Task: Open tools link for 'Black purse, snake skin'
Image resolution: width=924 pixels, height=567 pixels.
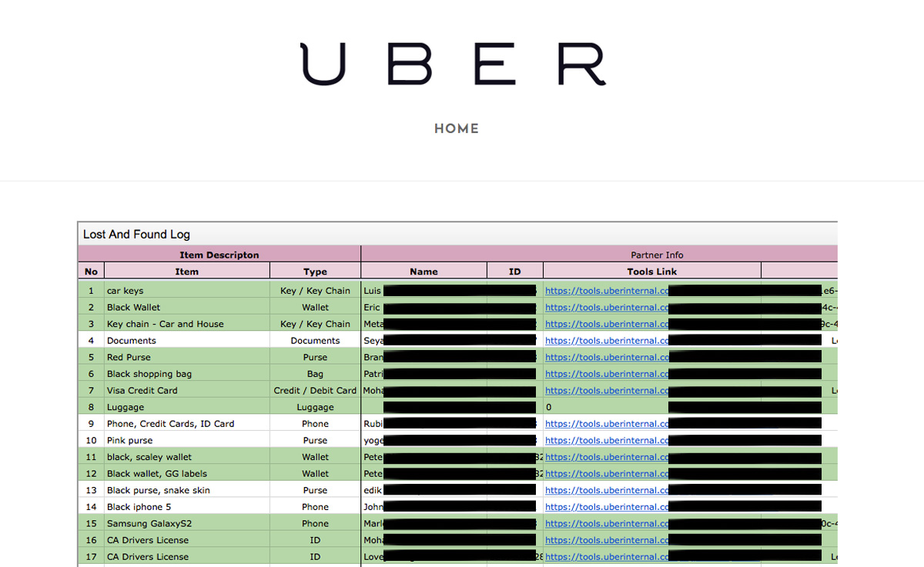Action: [x=607, y=491]
